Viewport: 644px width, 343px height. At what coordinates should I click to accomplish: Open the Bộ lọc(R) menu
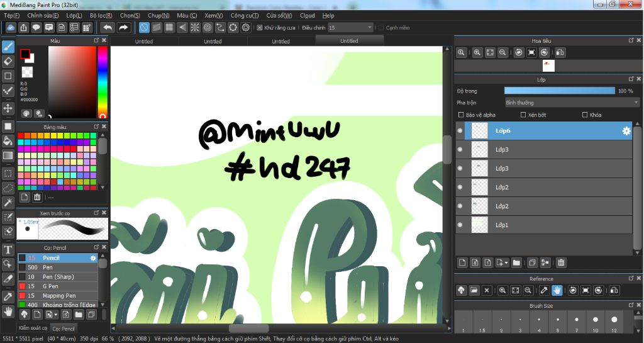click(x=101, y=16)
